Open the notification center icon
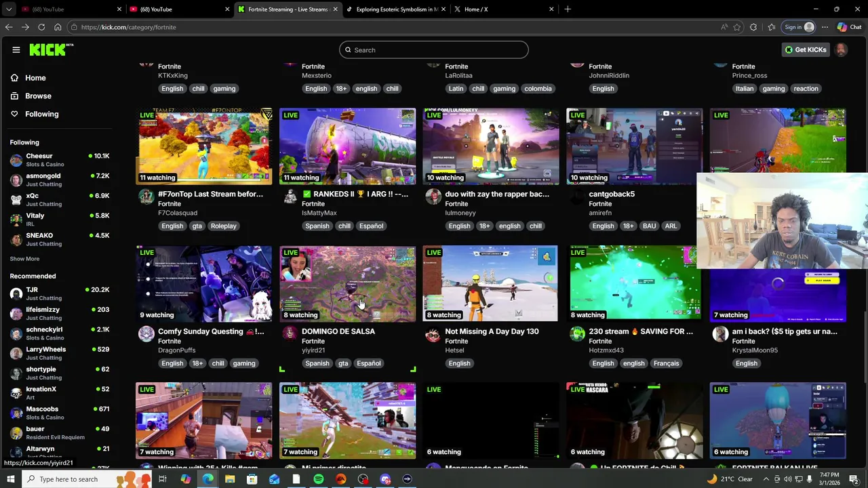Viewport: 868px width, 488px height. [854, 479]
